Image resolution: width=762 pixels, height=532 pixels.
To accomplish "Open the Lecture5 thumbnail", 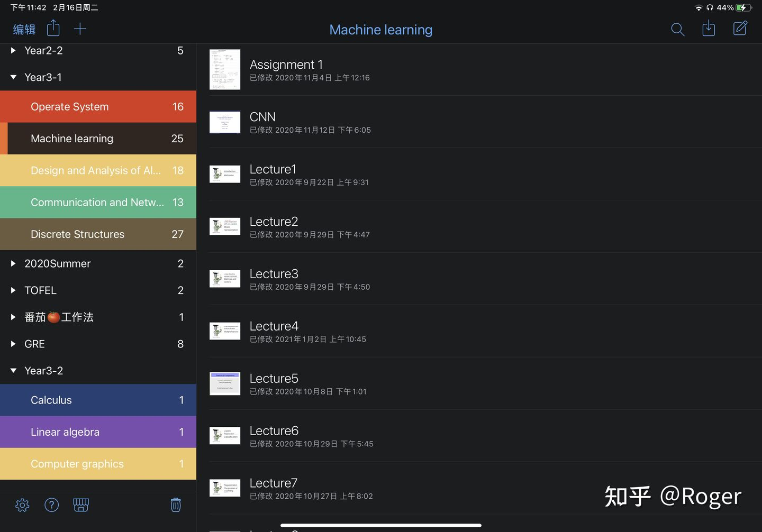I will point(225,383).
